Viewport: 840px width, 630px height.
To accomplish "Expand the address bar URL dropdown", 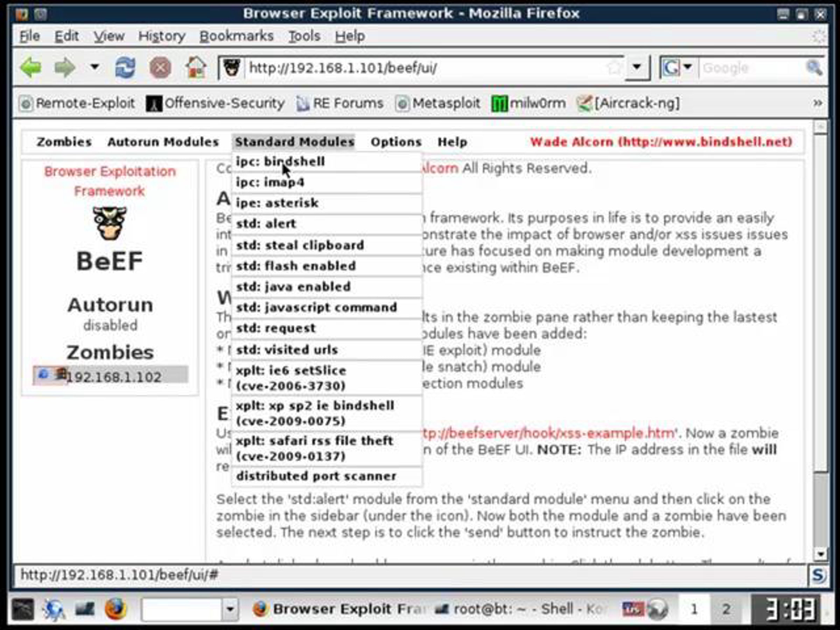I will [637, 68].
